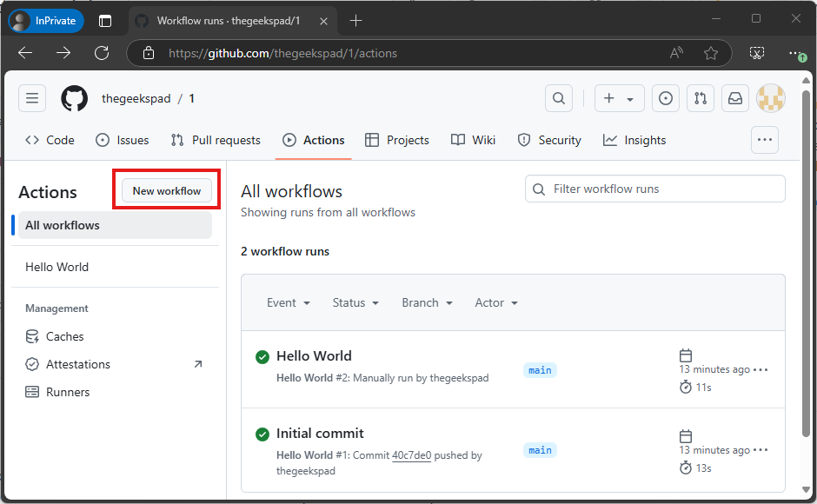The width and height of the screenshot is (817, 504).
Task: Focus the Filter workflow runs field
Action: coord(655,189)
